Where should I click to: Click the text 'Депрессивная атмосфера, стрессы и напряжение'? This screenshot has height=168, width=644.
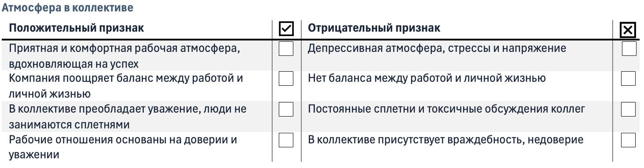437,48
